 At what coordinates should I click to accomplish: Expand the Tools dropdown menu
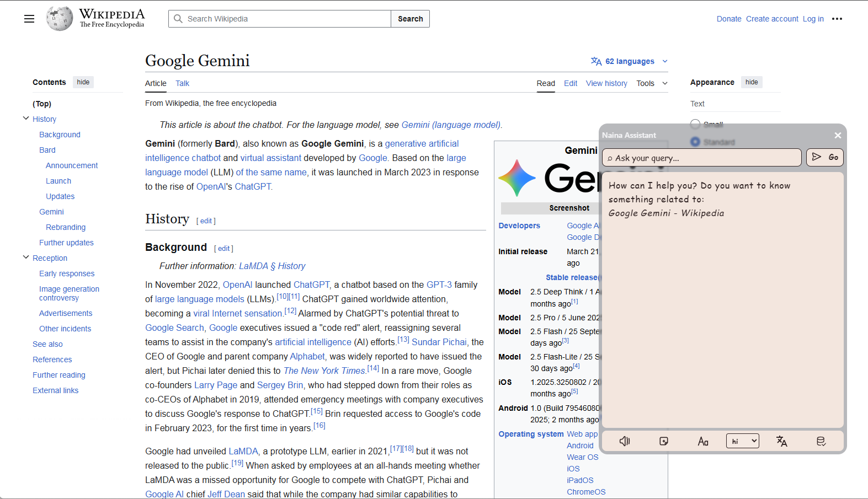click(x=652, y=83)
